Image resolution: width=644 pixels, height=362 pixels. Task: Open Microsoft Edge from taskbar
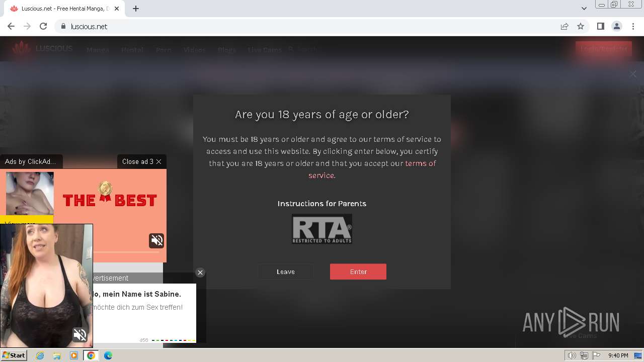point(108,355)
